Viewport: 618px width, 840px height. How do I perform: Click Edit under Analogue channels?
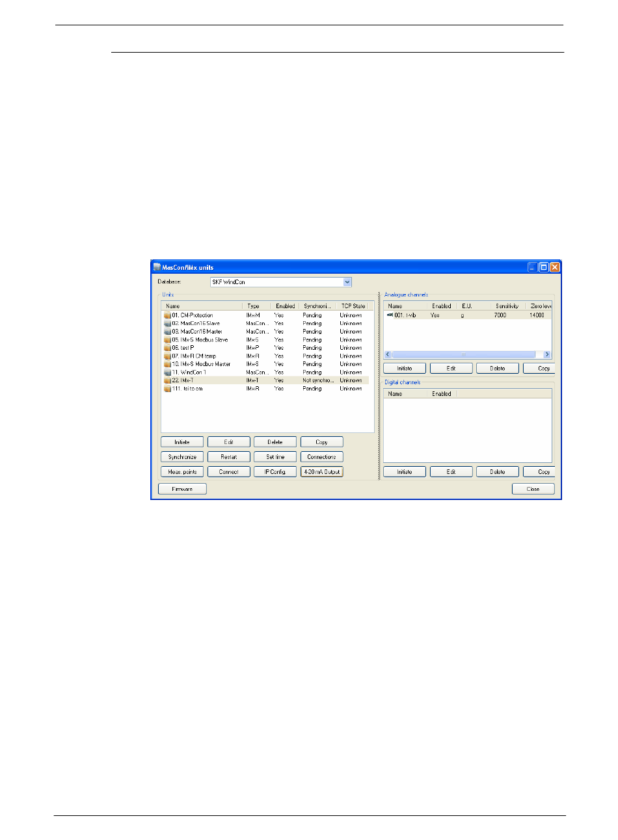[x=451, y=368]
